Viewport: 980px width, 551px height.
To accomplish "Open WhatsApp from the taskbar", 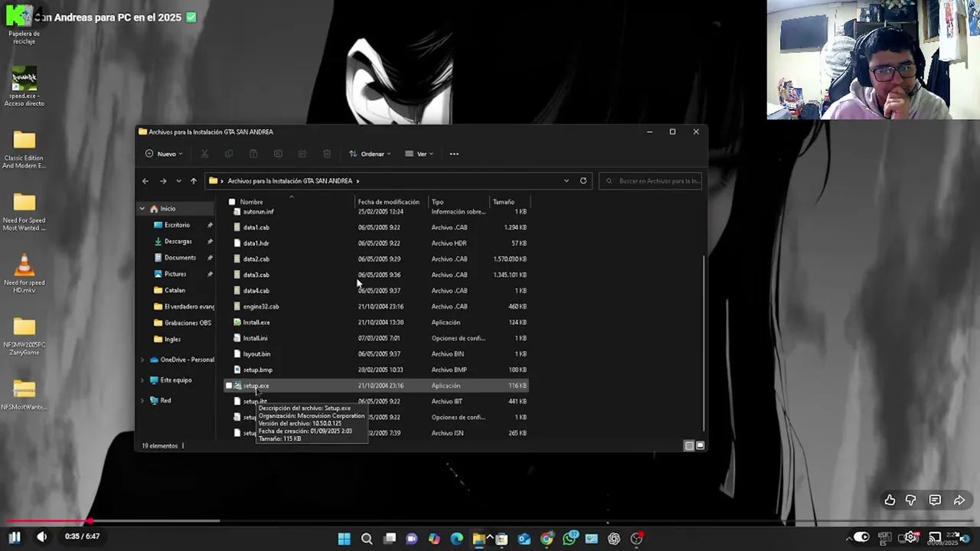I will (570, 539).
